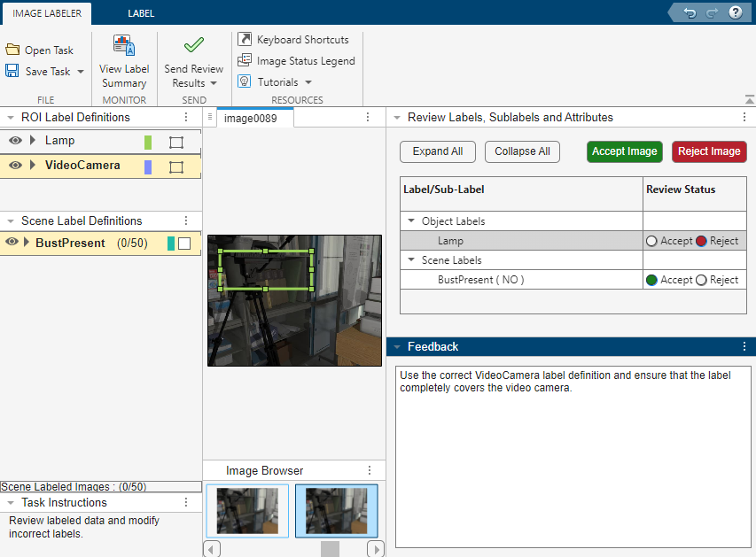Select the second thumbnail in Image Browser
Screen dimensions: 756x557
(x=337, y=512)
